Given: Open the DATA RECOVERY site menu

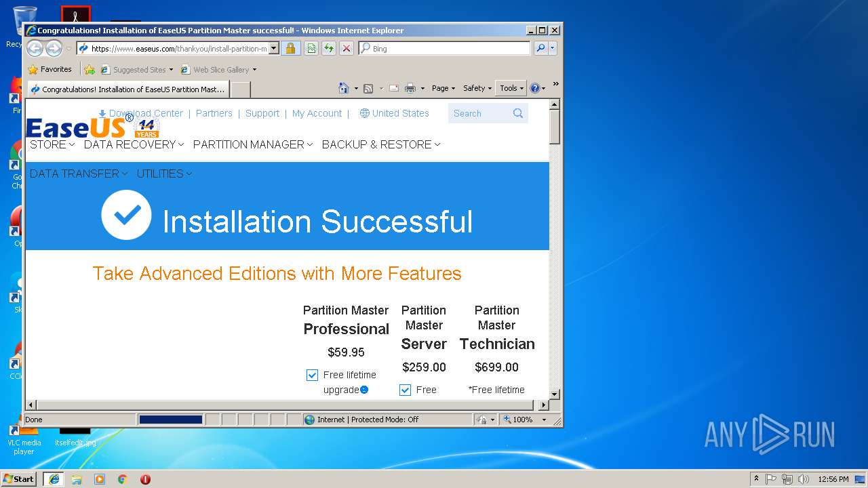Looking at the screenshot, I should 134,144.
